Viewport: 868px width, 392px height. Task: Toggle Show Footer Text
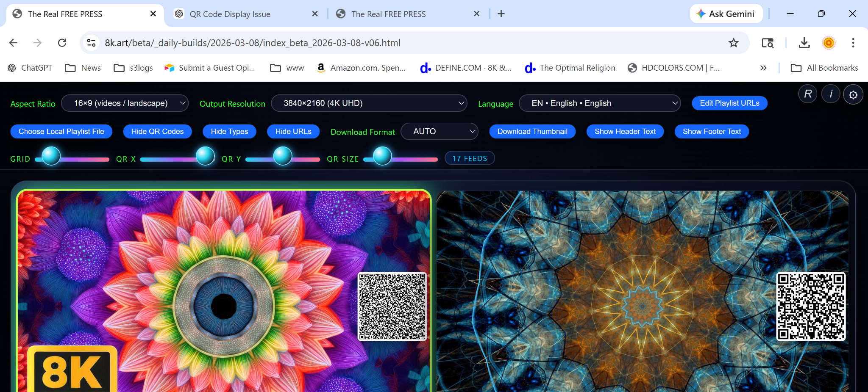point(712,132)
